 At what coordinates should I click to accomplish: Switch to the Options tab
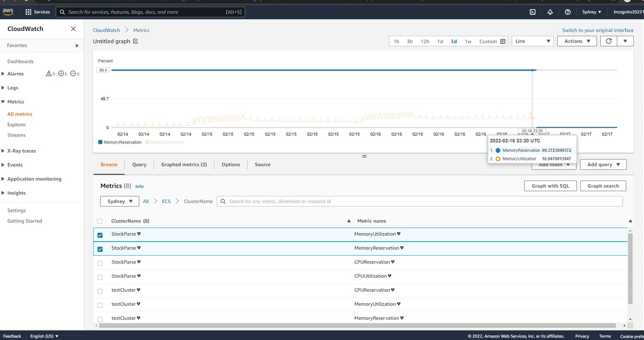(x=231, y=164)
